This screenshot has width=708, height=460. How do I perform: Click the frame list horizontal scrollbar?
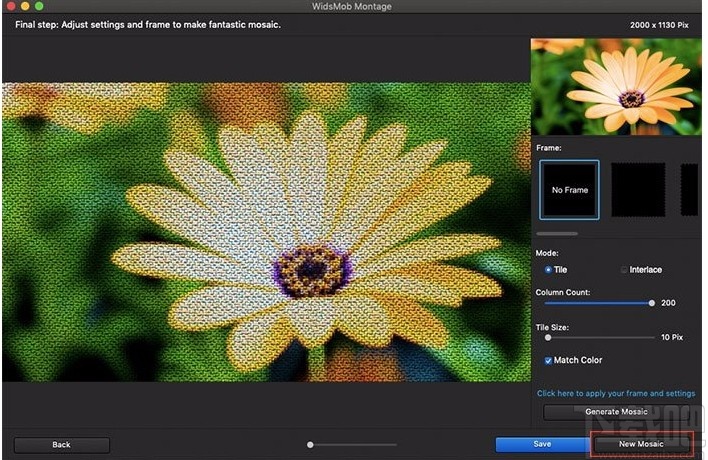click(x=557, y=233)
